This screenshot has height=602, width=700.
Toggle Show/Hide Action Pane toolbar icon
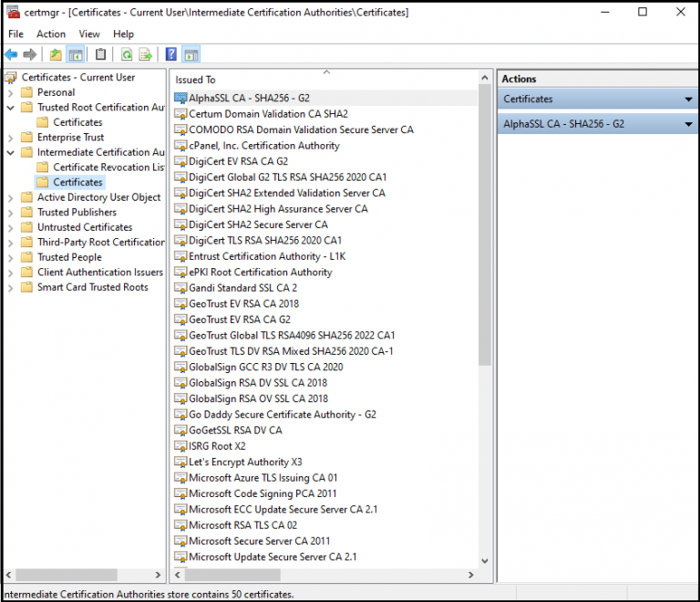click(x=191, y=55)
